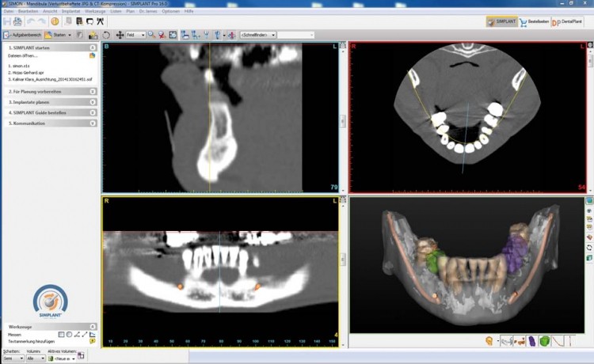
Task: Click the fit-to-window zoom icon
Action: (173, 35)
